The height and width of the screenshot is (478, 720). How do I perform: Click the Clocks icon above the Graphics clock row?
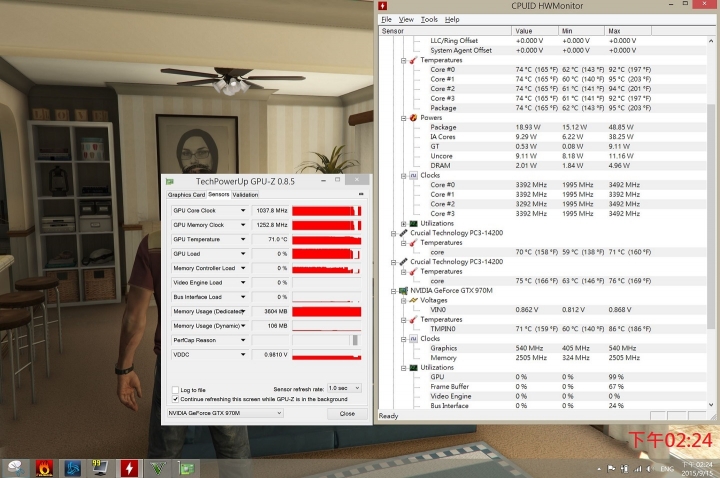pos(413,339)
